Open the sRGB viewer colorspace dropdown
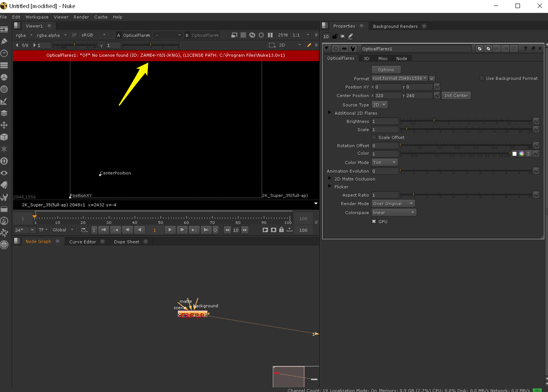Screen dimensions: 548x392 (93, 35)
